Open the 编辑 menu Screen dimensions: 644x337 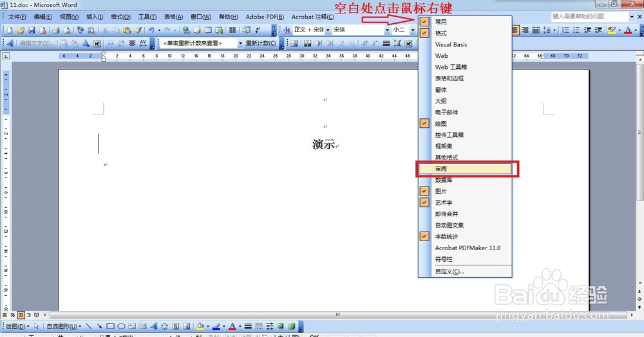click(x=43, y=17)
